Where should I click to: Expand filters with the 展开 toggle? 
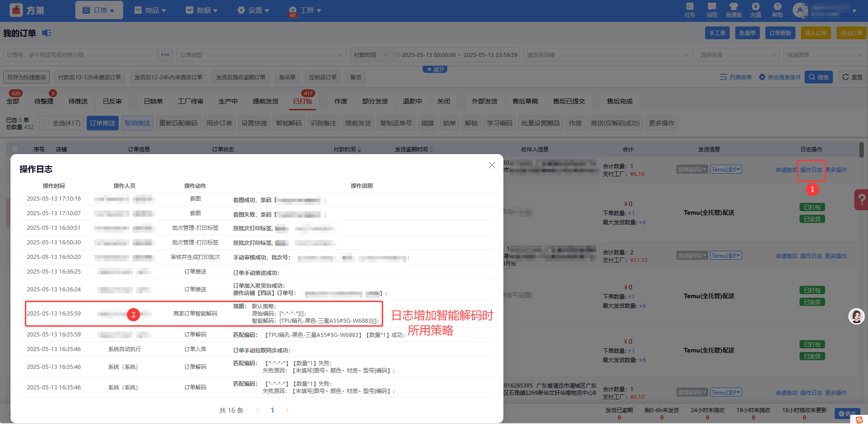click(435, 69)
